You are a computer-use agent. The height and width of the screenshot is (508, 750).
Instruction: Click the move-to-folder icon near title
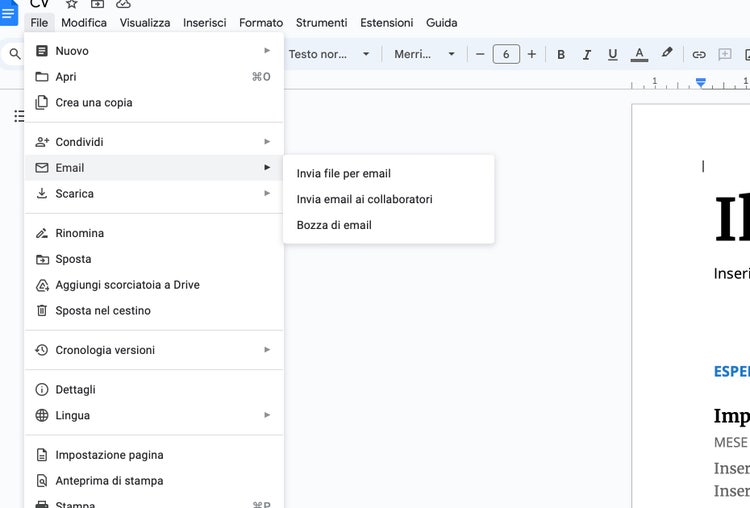98,4
